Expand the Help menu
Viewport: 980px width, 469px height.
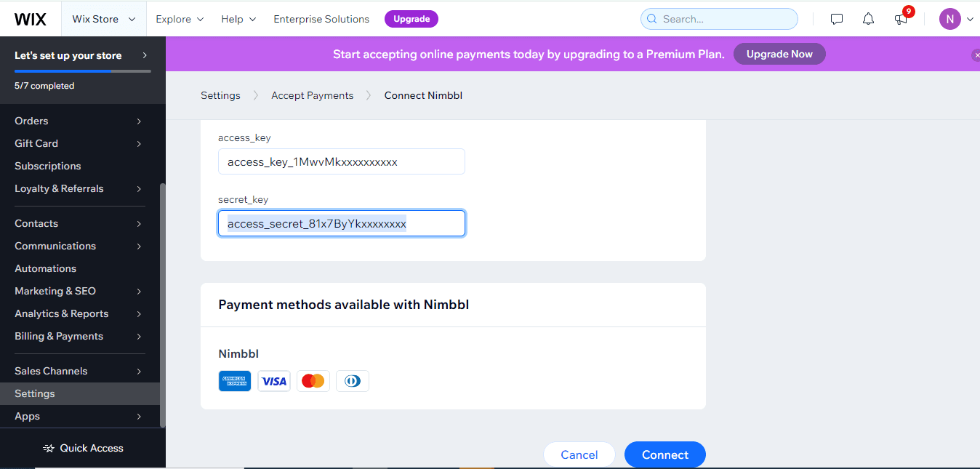238,19
